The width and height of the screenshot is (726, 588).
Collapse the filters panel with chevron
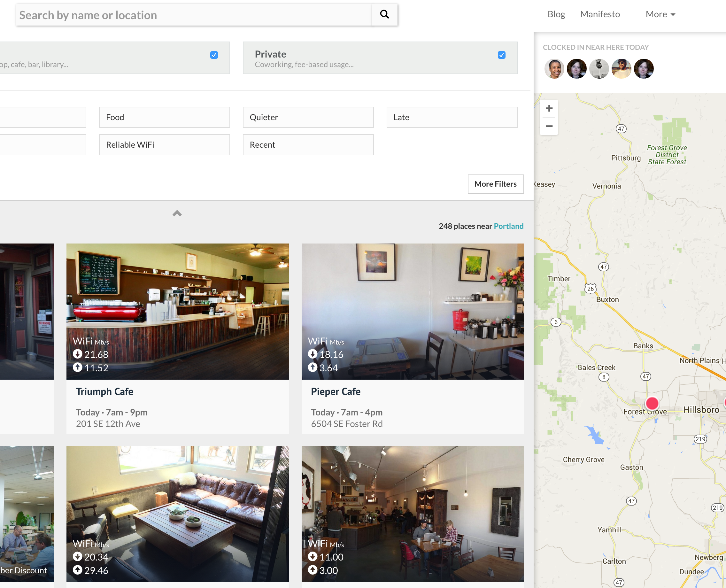click(177, 213)
